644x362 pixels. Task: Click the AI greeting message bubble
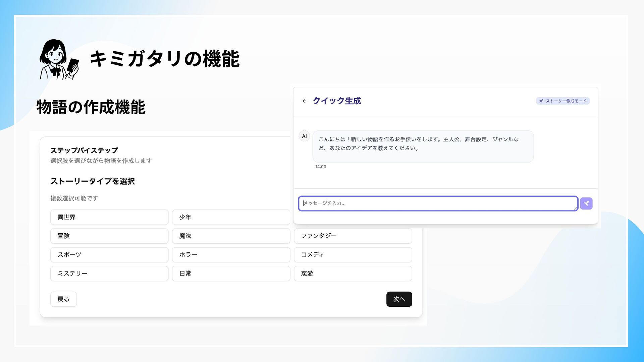pyautogui.click(x=423, y=146)
